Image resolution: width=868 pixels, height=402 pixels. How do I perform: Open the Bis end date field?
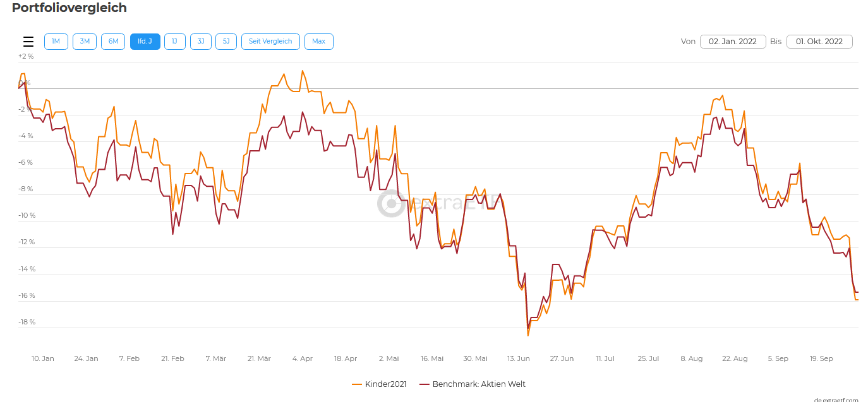(x=819, y=42)
